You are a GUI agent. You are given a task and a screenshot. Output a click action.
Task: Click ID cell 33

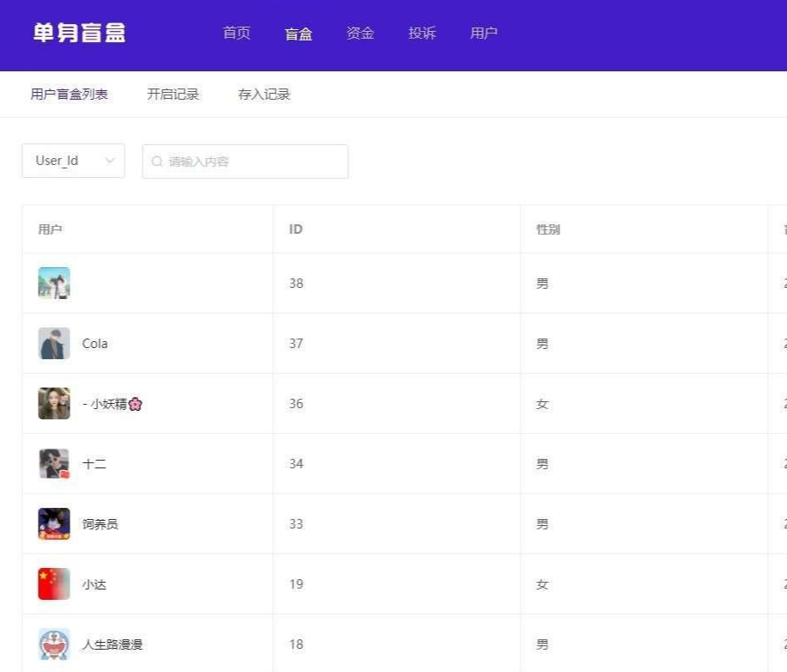[296, 524]
